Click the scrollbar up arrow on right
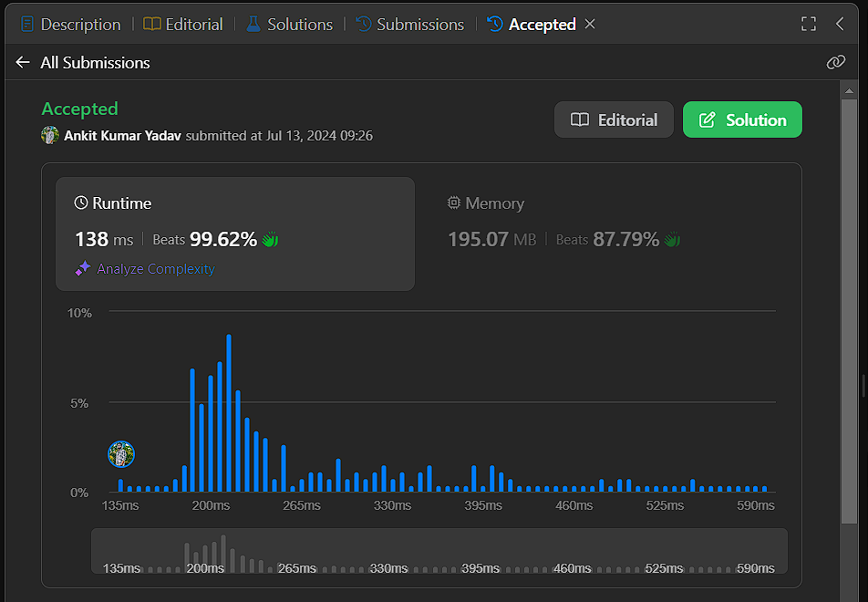Viewport: 868px width, 602px height. 850,91
